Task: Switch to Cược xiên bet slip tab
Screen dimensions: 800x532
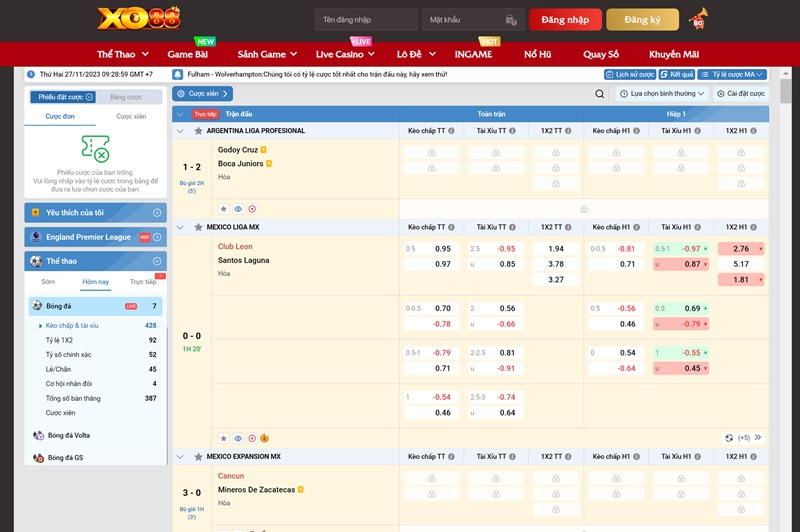Action: [x=131, y=116]
